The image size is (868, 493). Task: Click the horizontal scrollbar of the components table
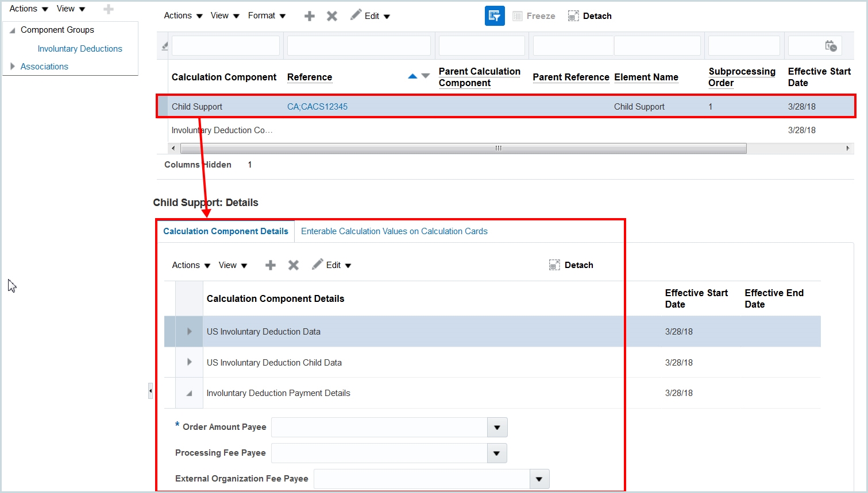tap(463, 148)
